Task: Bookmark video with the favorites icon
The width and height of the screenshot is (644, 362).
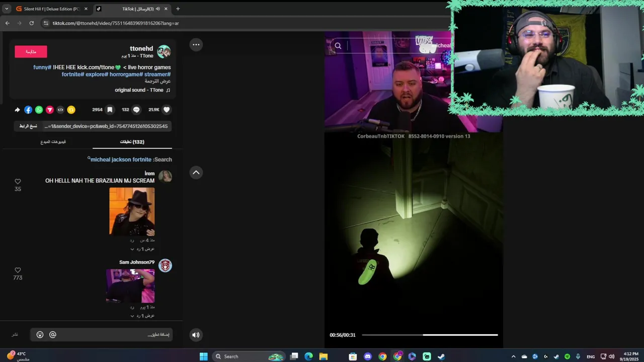Action: point(110,110)
